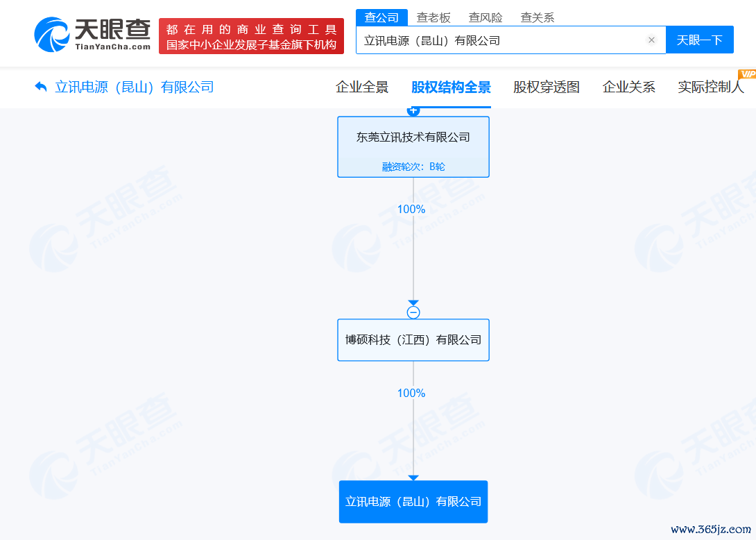This screenshot has height=540, width=756.
Task: Expand the plus node above 东莞立讯技术有限公司
Action: 413,111
